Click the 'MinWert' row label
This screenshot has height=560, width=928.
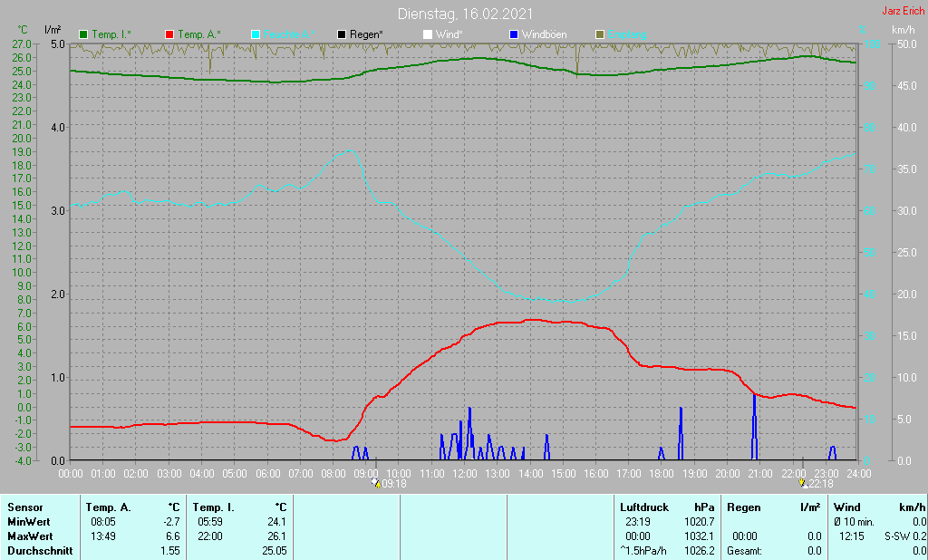(29, 522)
